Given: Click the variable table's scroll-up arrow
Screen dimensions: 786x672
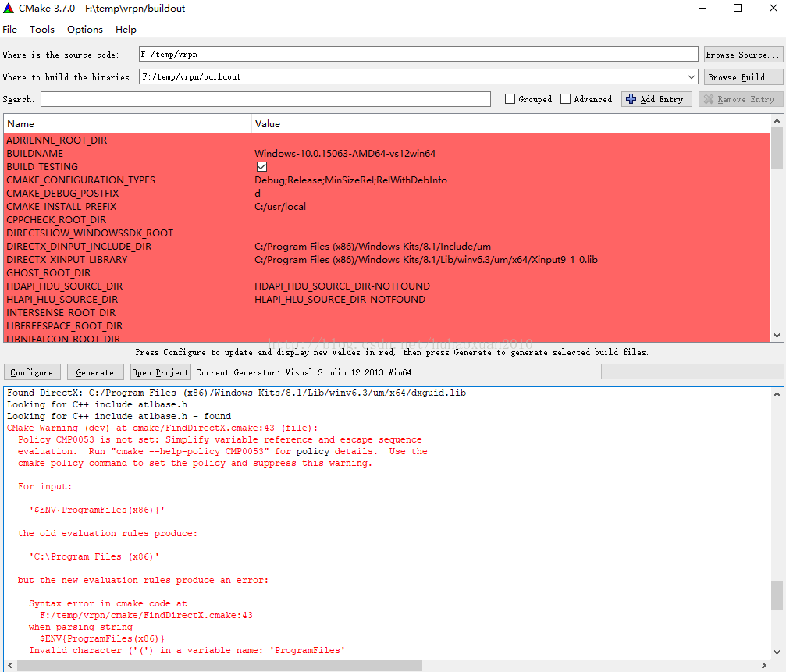Looking at the screenshot, I should click(777, 121).
